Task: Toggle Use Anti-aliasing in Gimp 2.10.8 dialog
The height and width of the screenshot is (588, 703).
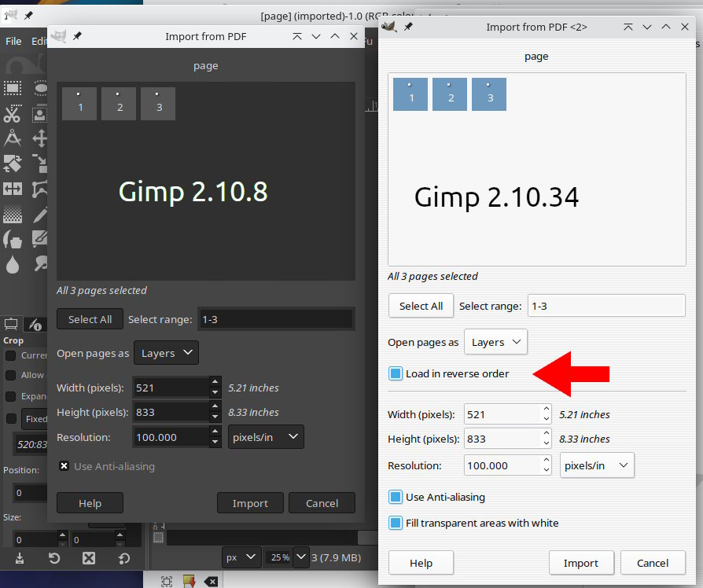Action: (x=64, y=466)
